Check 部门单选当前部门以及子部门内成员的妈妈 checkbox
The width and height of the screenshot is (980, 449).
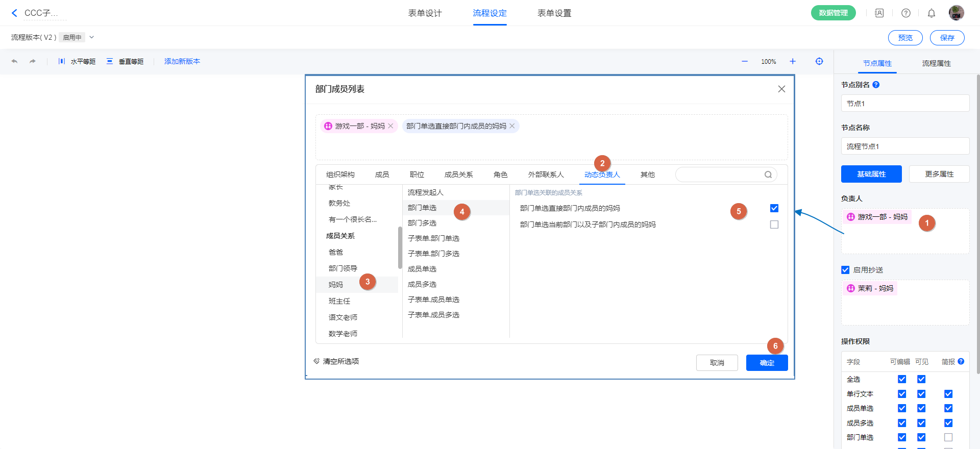pos(774,224)
